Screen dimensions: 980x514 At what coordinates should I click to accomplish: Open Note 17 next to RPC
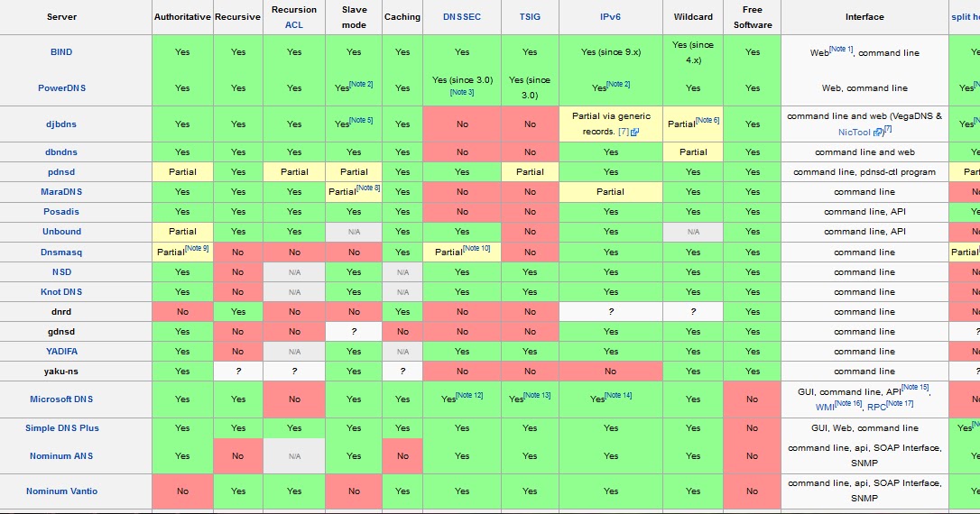[x=900, y=403]
